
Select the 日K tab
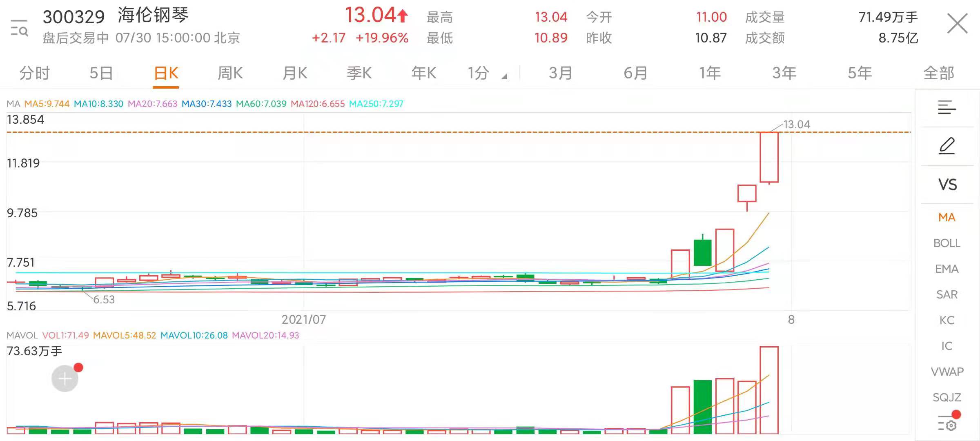click(166, 73)
